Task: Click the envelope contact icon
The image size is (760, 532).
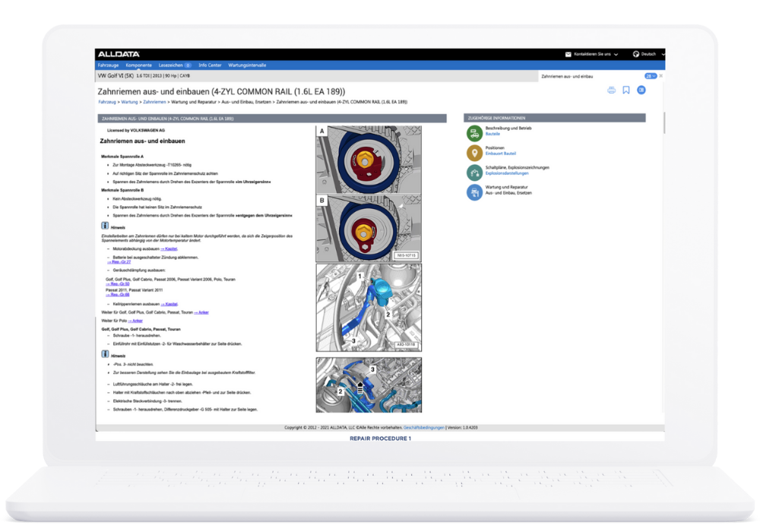Action: coord(568,54)
